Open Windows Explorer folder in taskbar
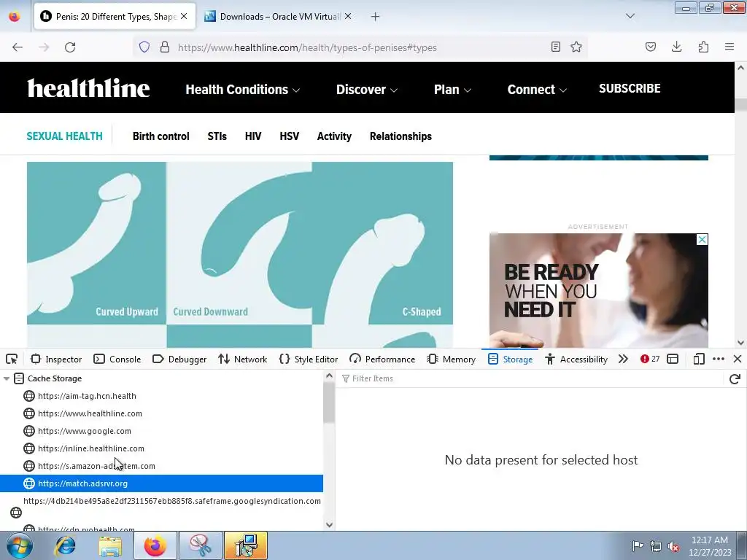 110,545
